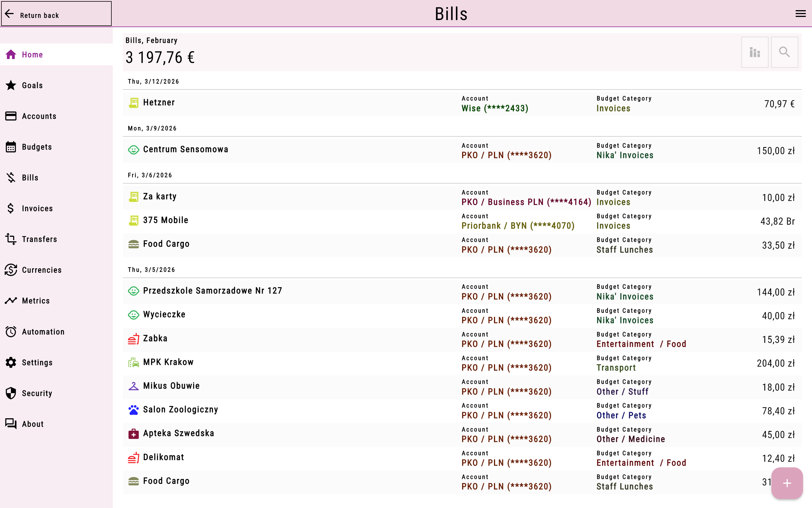The image size is (812, 508).
Task: Click PKO / Business PLN (****4164) account
Action: (526, 202)
